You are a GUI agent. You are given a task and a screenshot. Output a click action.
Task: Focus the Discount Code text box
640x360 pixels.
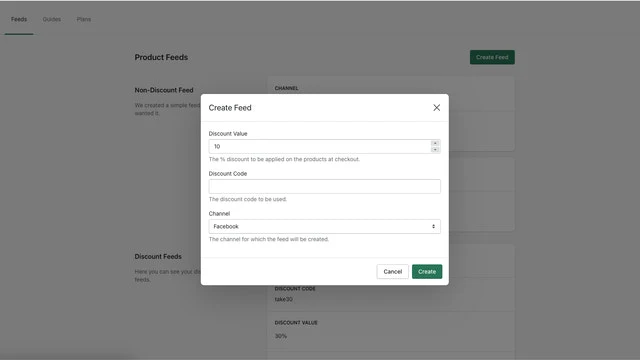pos(324,187)
